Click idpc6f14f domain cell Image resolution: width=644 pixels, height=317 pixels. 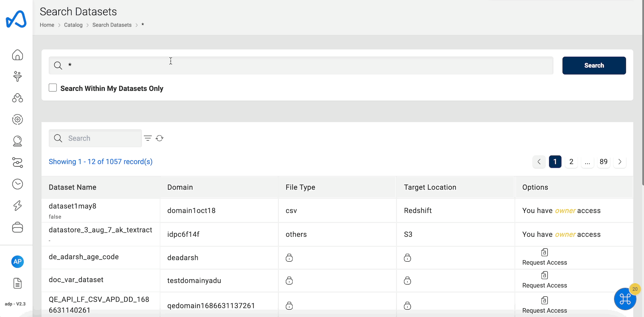coord(183,234)
